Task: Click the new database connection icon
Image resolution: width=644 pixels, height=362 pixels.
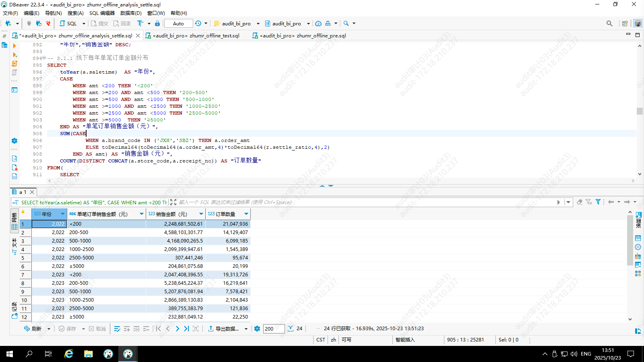Action: [x=8, y=23]
